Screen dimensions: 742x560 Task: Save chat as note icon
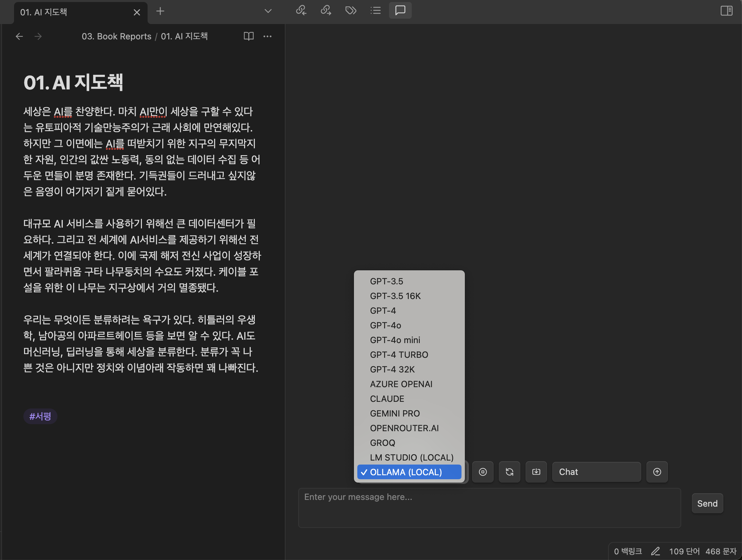pos(536,472)
